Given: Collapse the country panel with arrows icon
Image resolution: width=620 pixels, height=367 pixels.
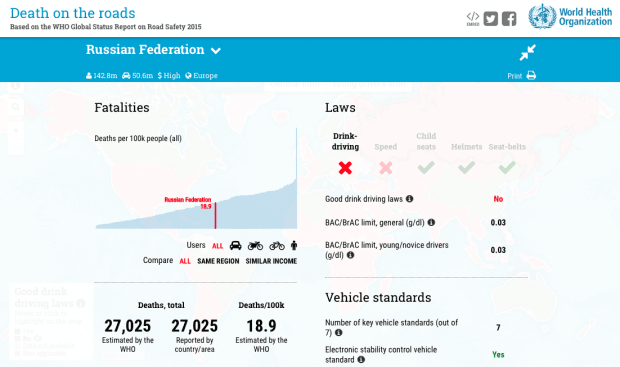Looking at the screenshot, I should click(528, 52).
